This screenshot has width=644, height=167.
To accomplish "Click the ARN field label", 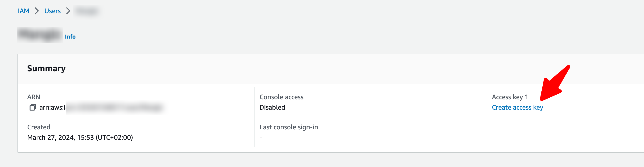I will (x=34, y=97).
